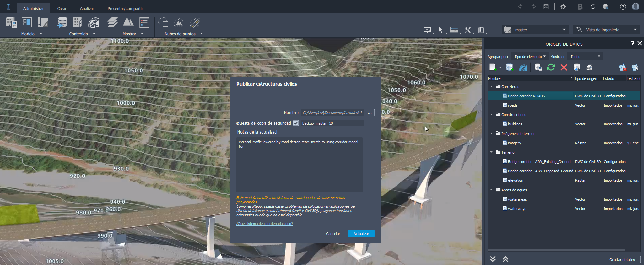
Task: Open the master proposal dropdown
Action: [x=536, y=30]
